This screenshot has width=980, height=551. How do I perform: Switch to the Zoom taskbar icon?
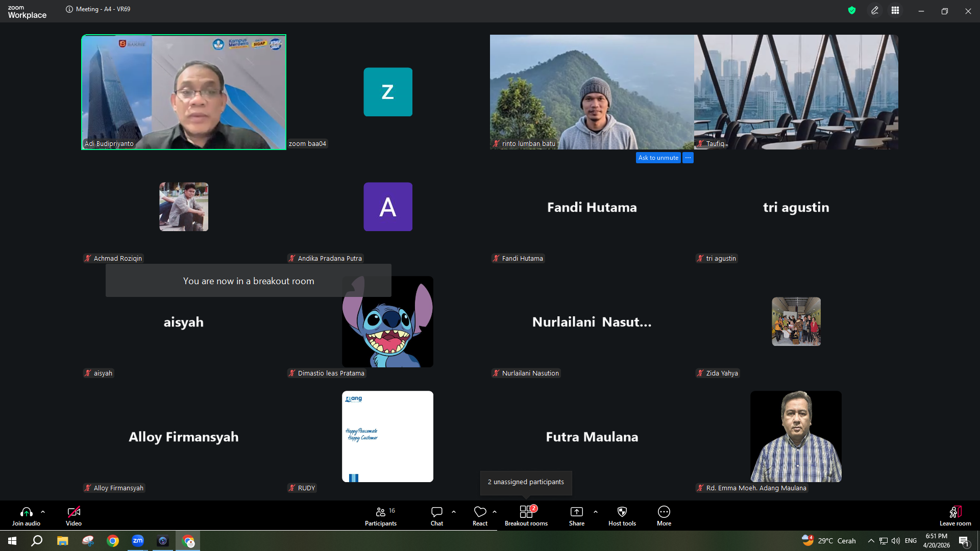point(138,541)
